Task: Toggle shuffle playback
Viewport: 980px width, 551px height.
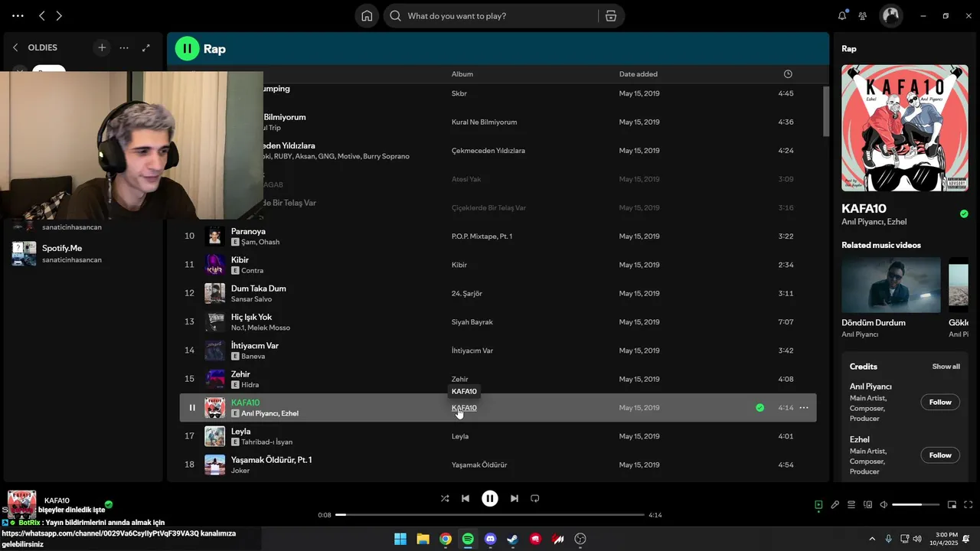Action: point(445,498)
